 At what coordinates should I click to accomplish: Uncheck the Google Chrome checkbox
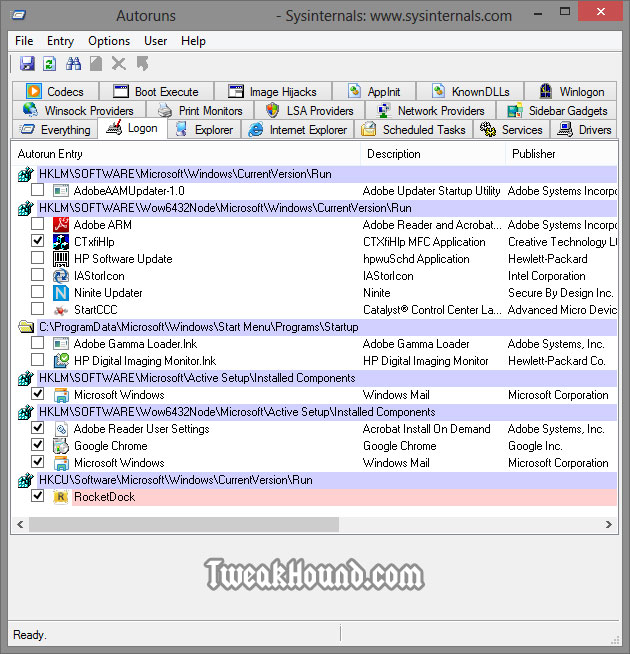pos(38,445)
